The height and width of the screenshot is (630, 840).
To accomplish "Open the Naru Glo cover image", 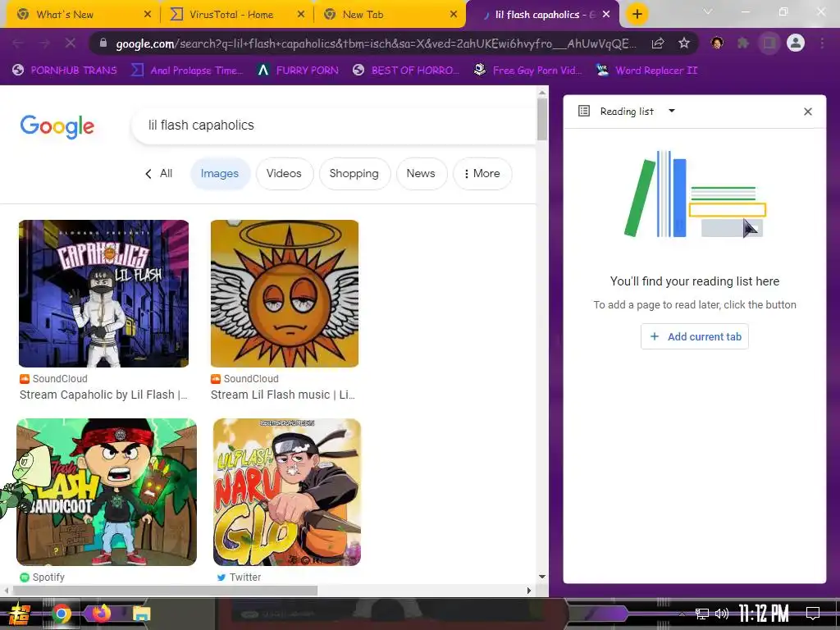I will pos(287,492).
